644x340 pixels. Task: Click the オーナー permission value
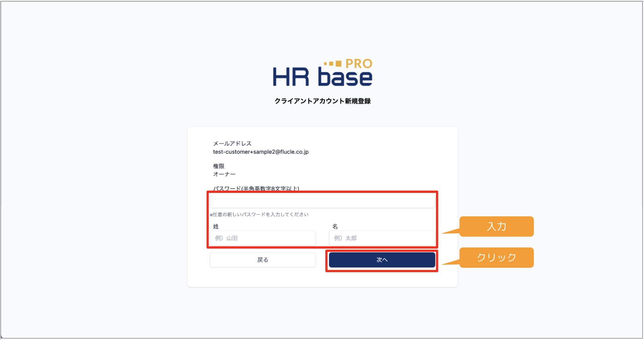224,174
